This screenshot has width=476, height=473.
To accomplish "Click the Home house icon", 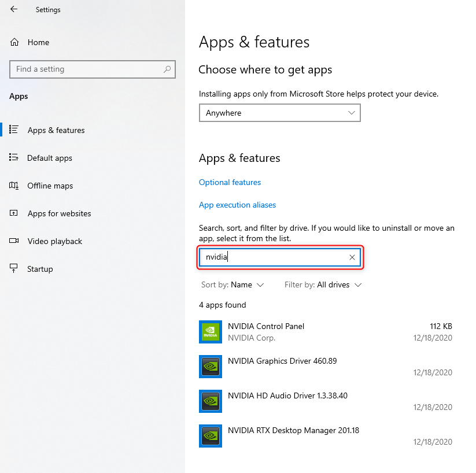I will [x=14, y=42].
